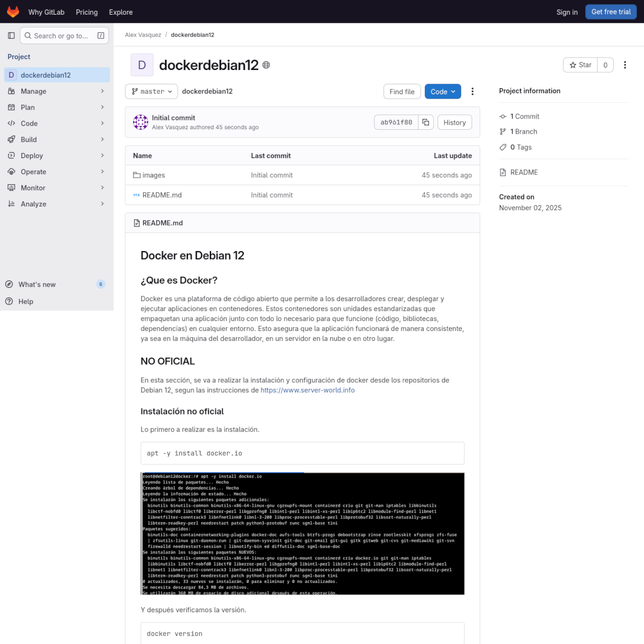Click the Find file button
Viewport: 644px width, 644px height.
402,92
